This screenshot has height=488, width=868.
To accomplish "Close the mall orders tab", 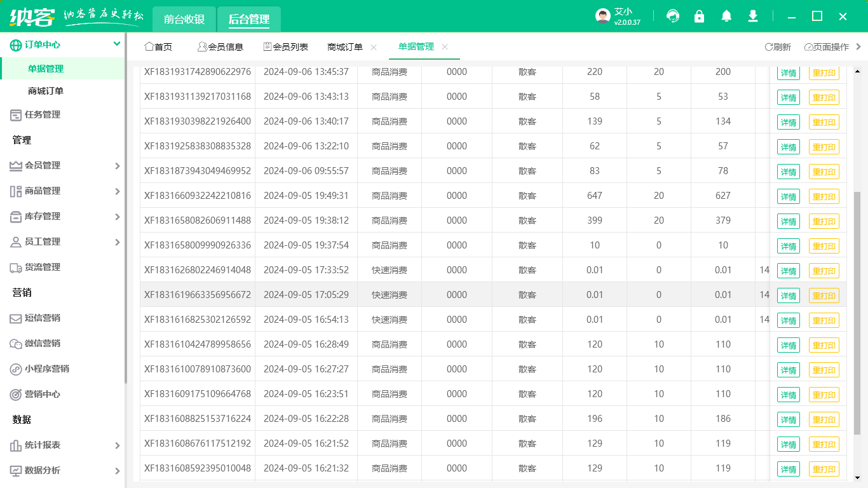I will coord(374,47).
